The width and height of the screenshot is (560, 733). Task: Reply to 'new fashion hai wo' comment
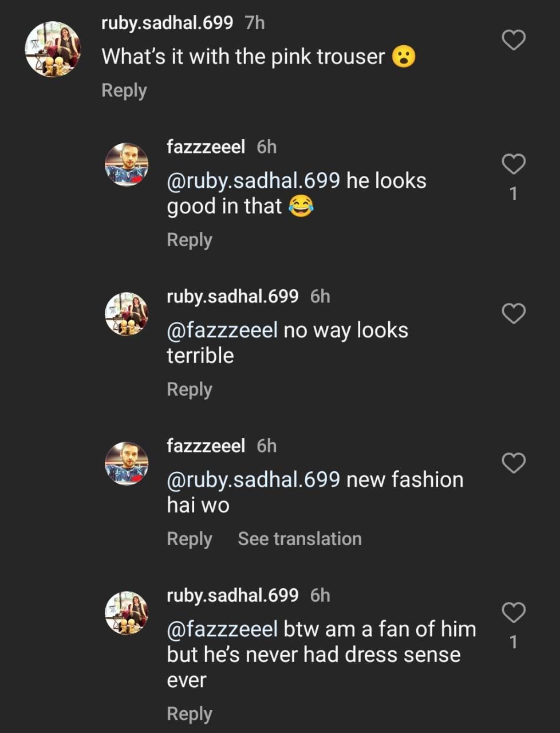coord(189,539)
